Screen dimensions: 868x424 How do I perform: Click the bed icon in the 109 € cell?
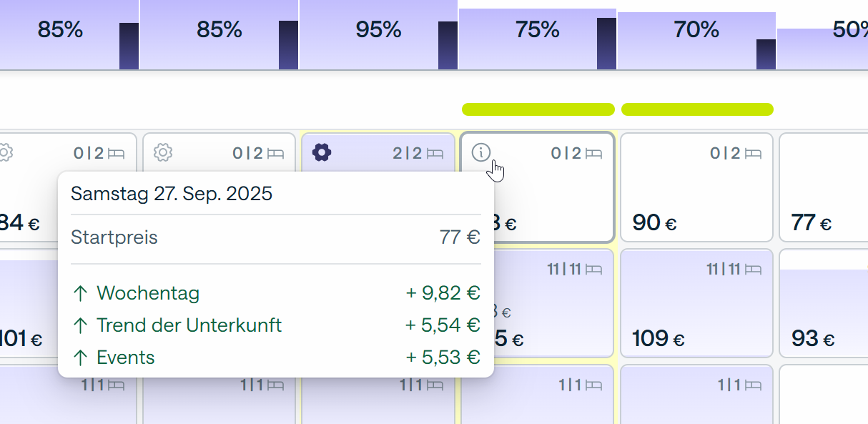click(x=754, y=270)
